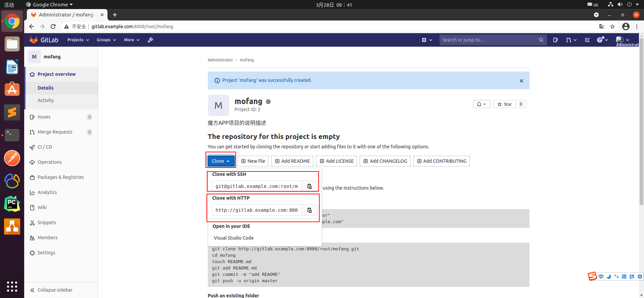Show applications grid in the dock
Image resolution: width=644 pixels, height=298 pixels.
[x=12, y=286]
